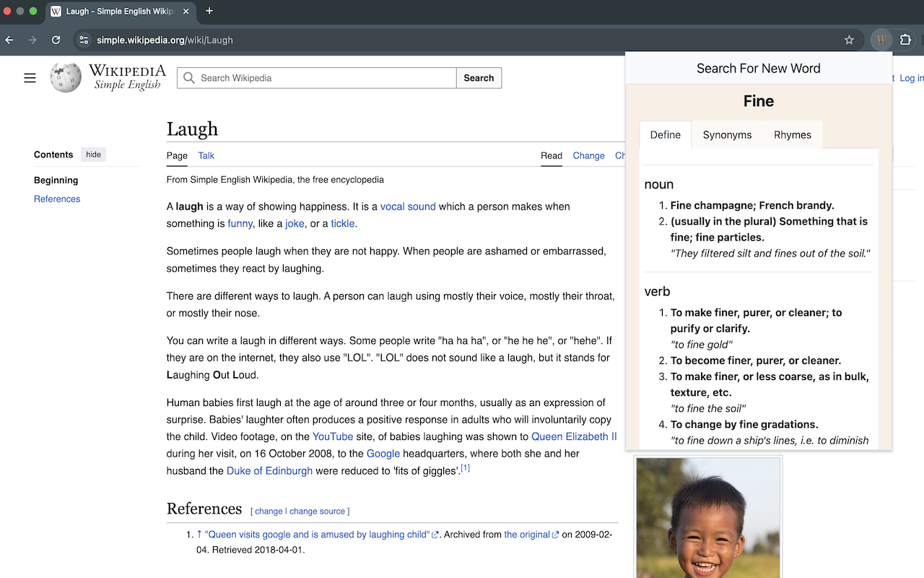Open the Rhymes tab in the popup

tap(792, 134)
